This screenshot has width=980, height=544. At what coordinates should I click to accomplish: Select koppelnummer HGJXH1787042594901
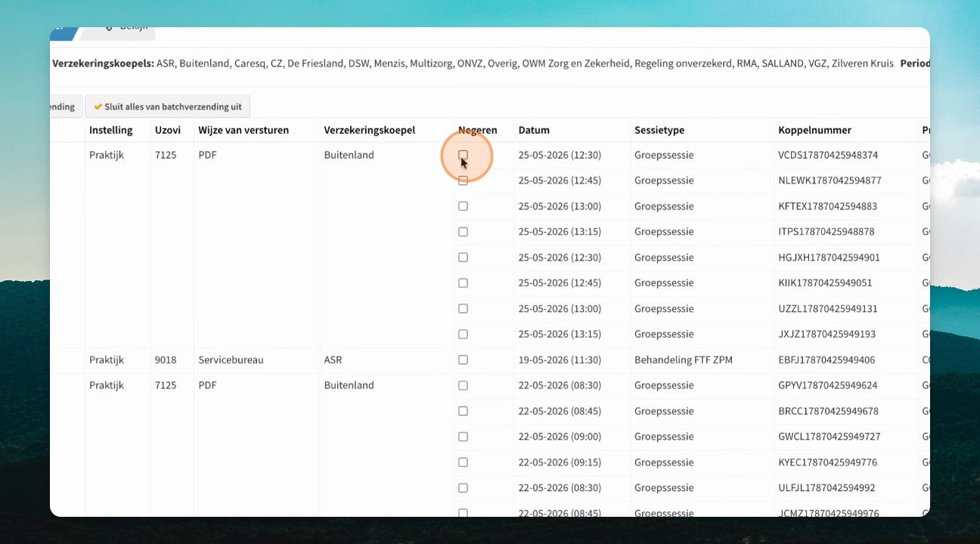point(830,258)
